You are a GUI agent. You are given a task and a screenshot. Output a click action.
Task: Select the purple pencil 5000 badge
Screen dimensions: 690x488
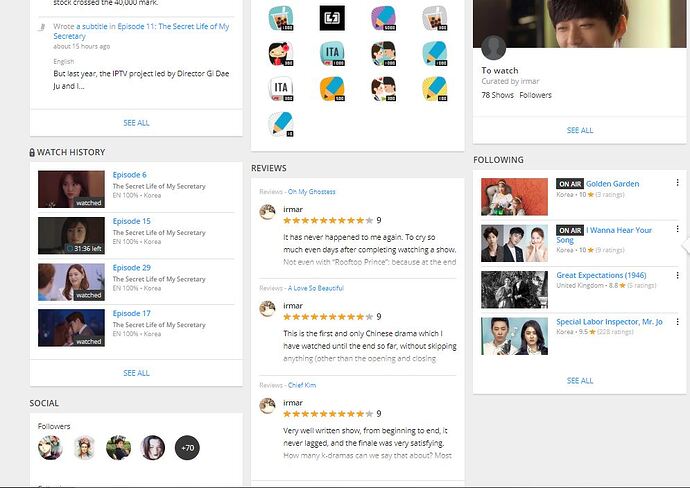pos(384,18)
